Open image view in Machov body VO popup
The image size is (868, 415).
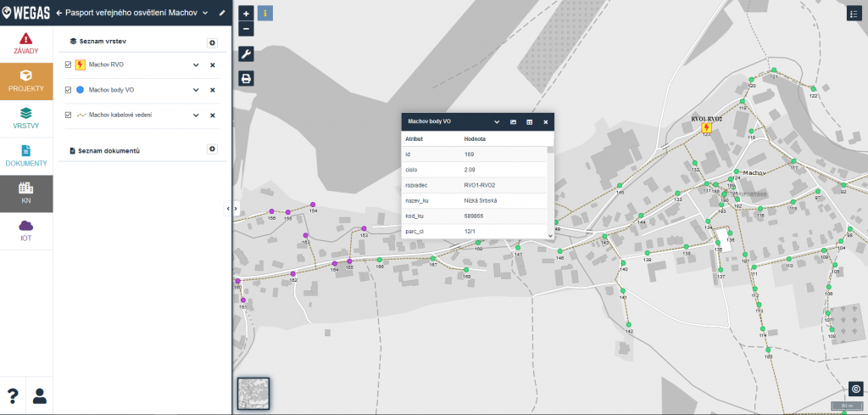click(x=514, y=122)
